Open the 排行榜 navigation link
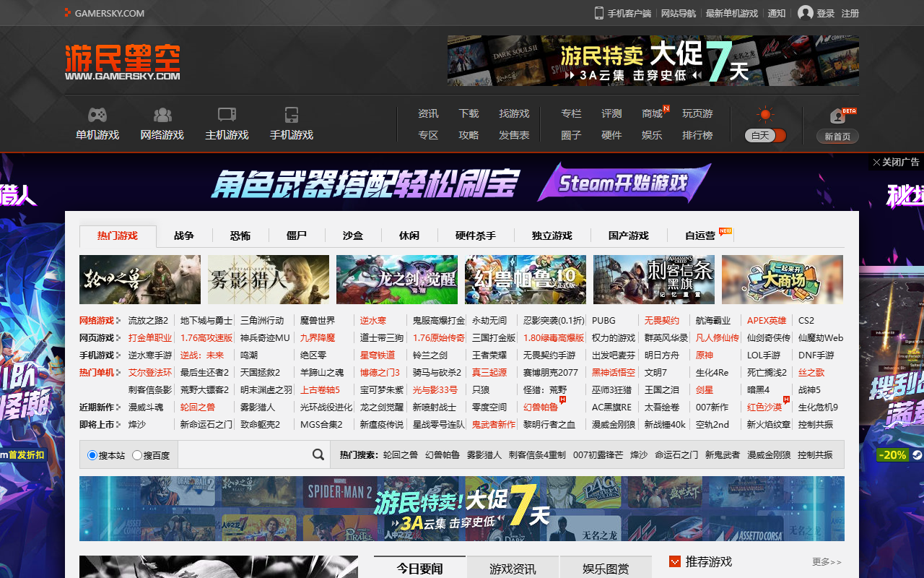Viewport: 924px width, 578px height. (x=697, y=135)
